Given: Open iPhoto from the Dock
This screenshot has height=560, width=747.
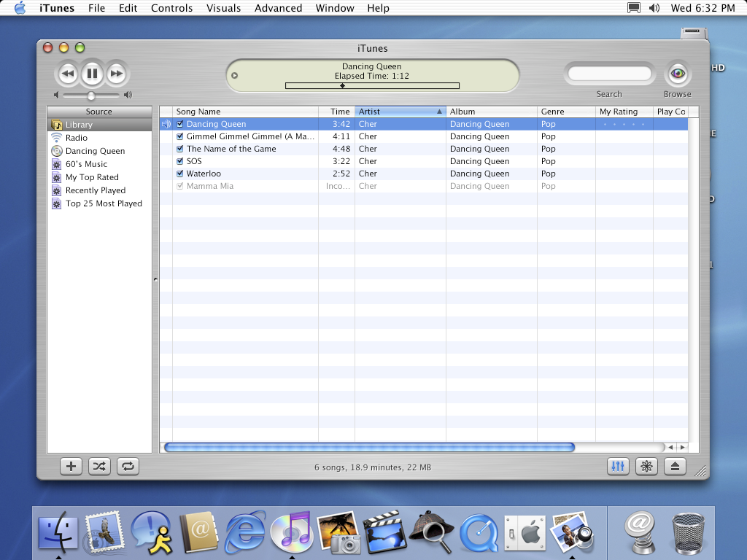Looking at the screenshot, I should point(338,532).
